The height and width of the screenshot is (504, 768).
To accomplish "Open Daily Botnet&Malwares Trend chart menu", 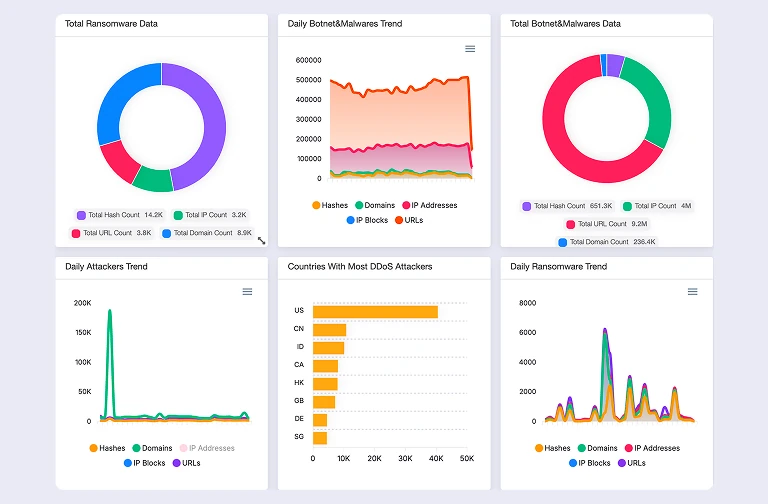I will [x=470, y=48].
